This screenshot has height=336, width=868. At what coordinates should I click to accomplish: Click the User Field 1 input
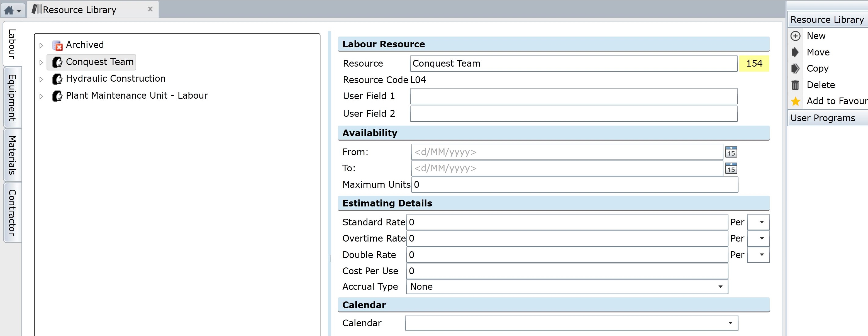[574, 96]
